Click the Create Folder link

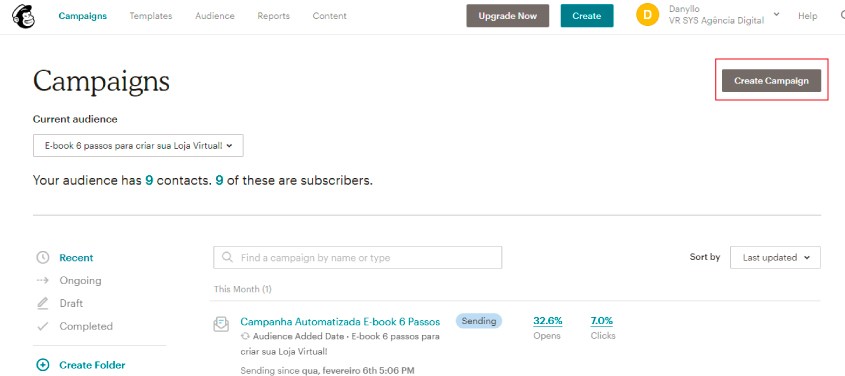pos(92,365)
